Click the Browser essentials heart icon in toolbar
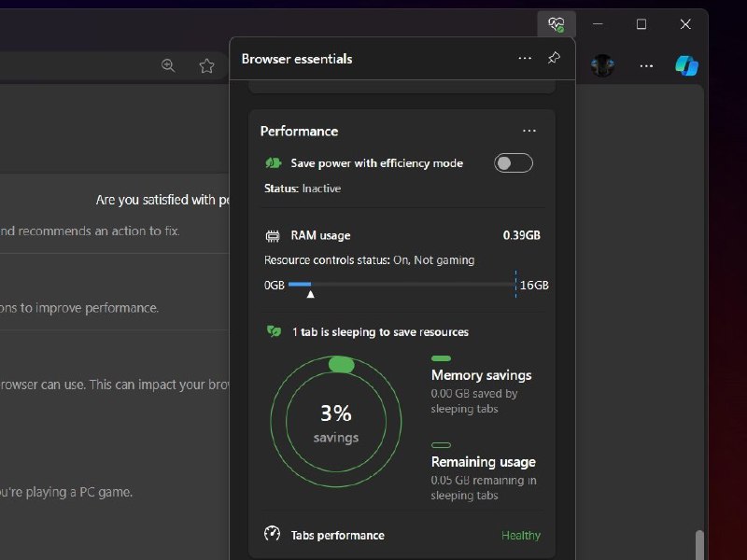 557,24
